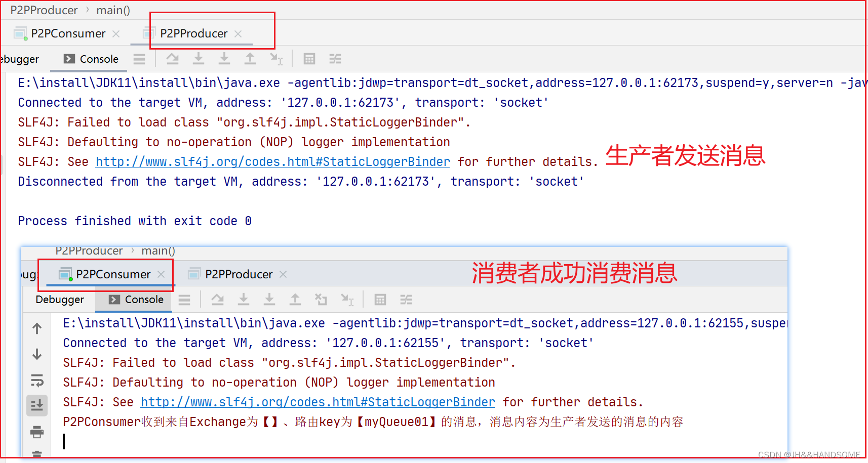This screenshot has width=868, height=463.
Task: Click java.exe command line with address 62155
Action: click(425, 323)
